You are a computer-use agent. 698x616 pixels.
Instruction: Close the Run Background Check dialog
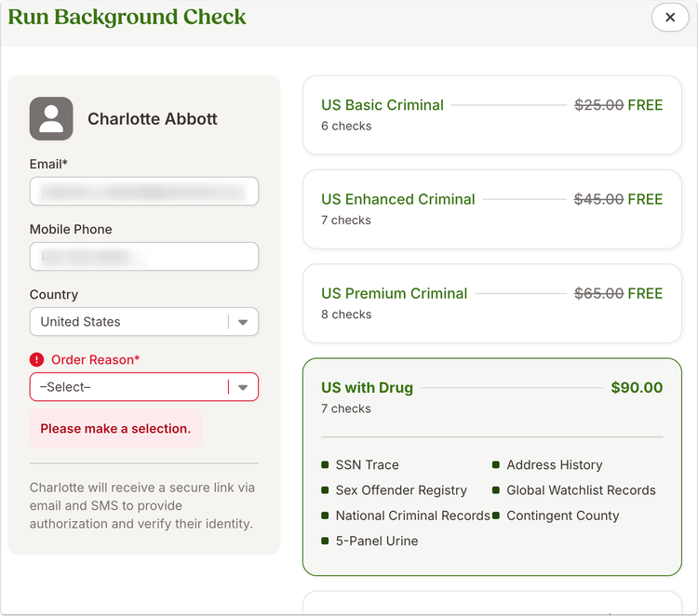669,18
